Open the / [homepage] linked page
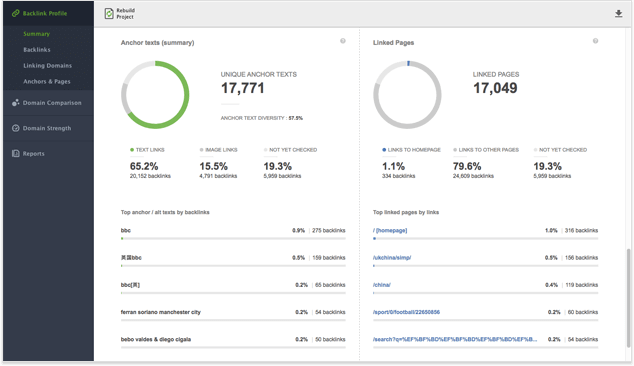Image resolution: width=634 pixels, height=366 pixels. point(390,231)
